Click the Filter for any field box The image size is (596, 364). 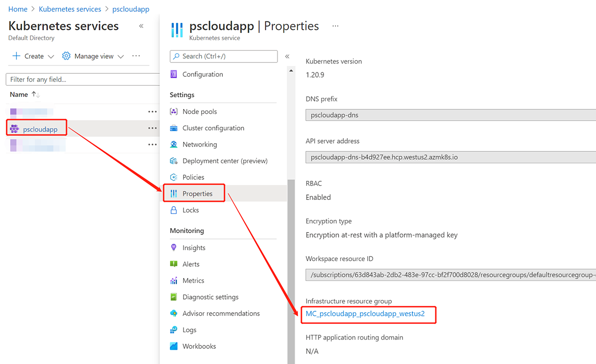click(82, 79)
